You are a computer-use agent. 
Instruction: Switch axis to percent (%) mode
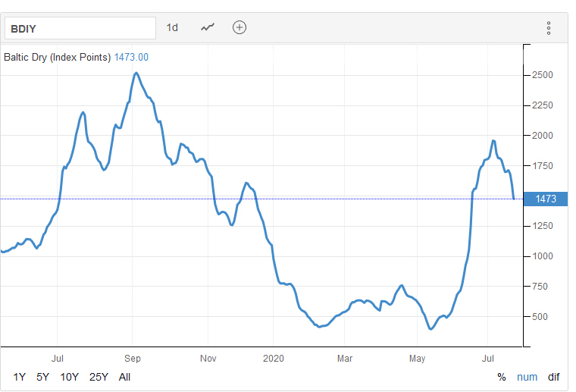pos(502,378)
